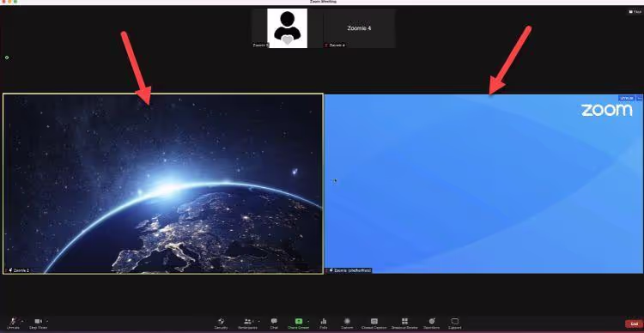Open the Chat panel
Viewport: 644px width, 333px height.
coord(274,324)
